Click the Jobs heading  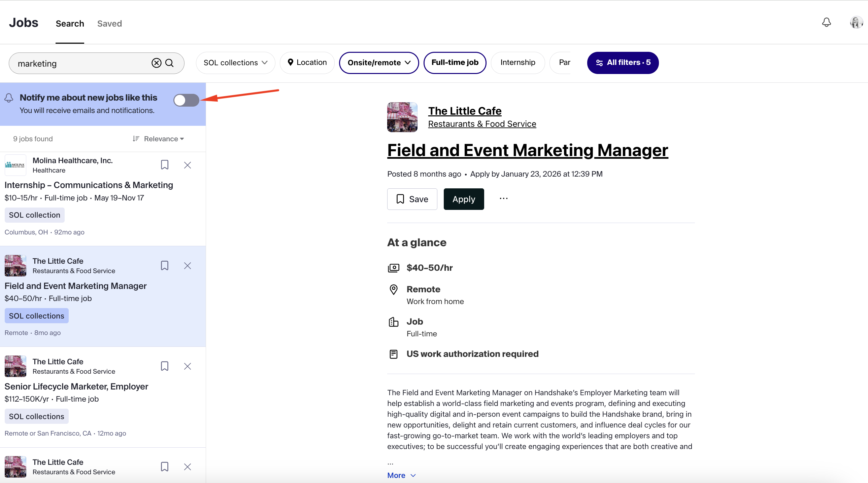tap(24, 23)
